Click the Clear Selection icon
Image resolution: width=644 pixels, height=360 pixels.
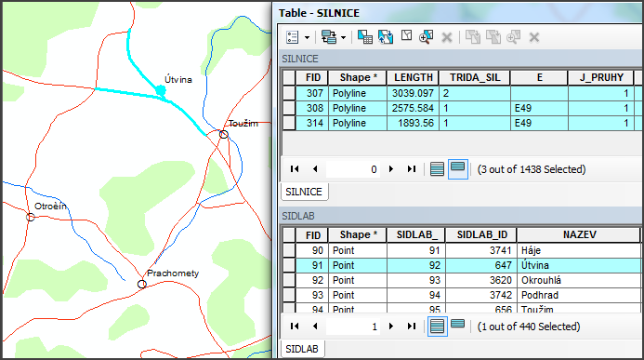[x=407, y=36]
